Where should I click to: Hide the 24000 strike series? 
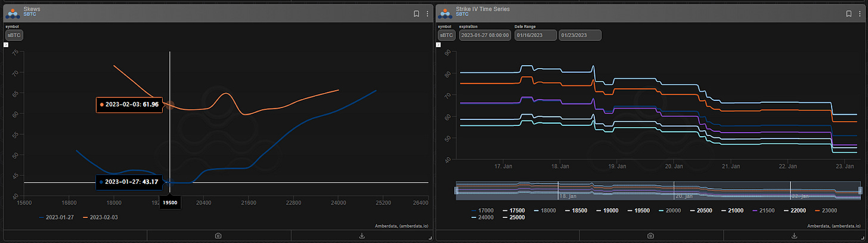coord(482,217)
